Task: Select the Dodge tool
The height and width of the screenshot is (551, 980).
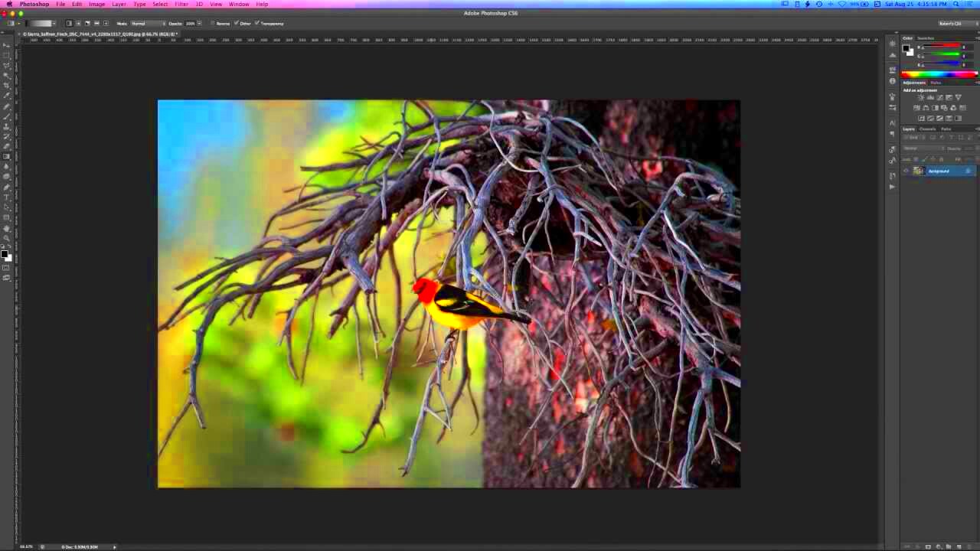Action: (x=7, y=177)
